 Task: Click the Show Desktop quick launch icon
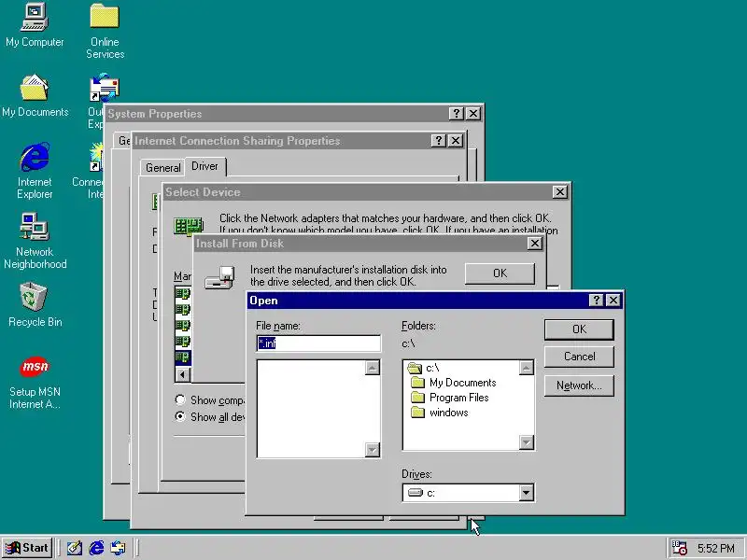(x=74, y=548)
